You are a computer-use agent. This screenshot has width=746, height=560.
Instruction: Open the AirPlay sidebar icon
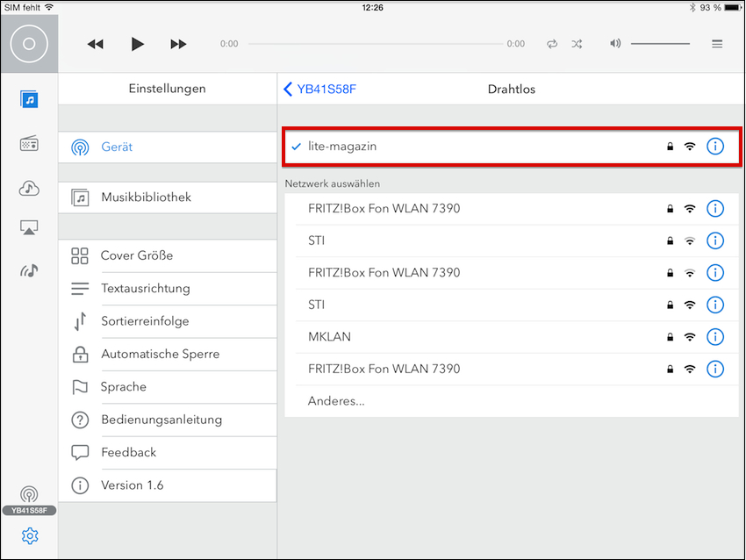coord(30,228)
